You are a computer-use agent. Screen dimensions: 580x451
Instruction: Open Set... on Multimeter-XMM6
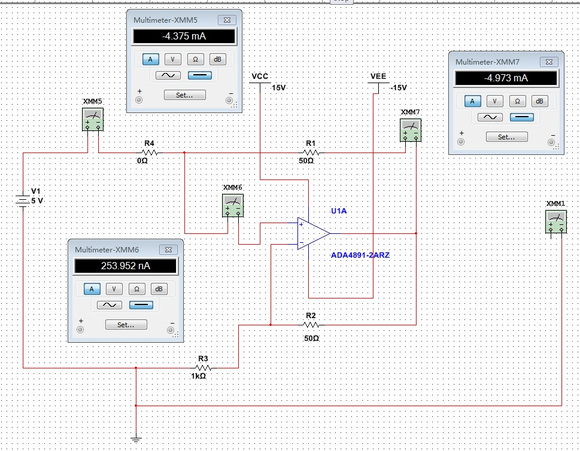tap(126, 324)
